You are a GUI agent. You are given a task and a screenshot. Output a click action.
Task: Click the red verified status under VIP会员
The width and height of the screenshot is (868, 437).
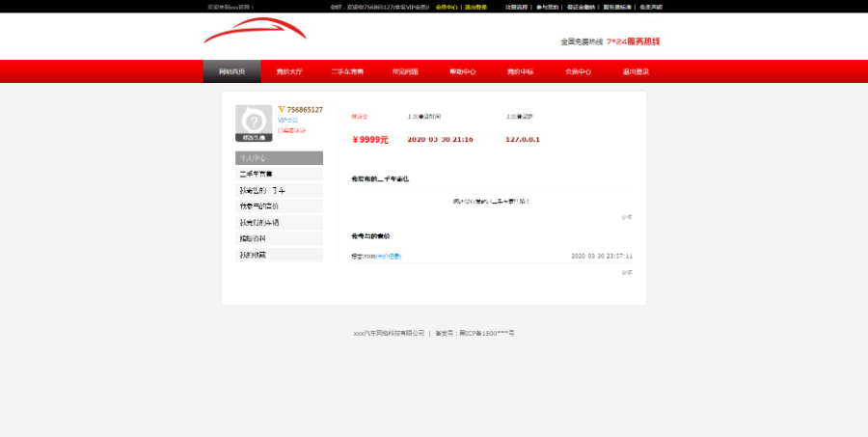(291, 130)
